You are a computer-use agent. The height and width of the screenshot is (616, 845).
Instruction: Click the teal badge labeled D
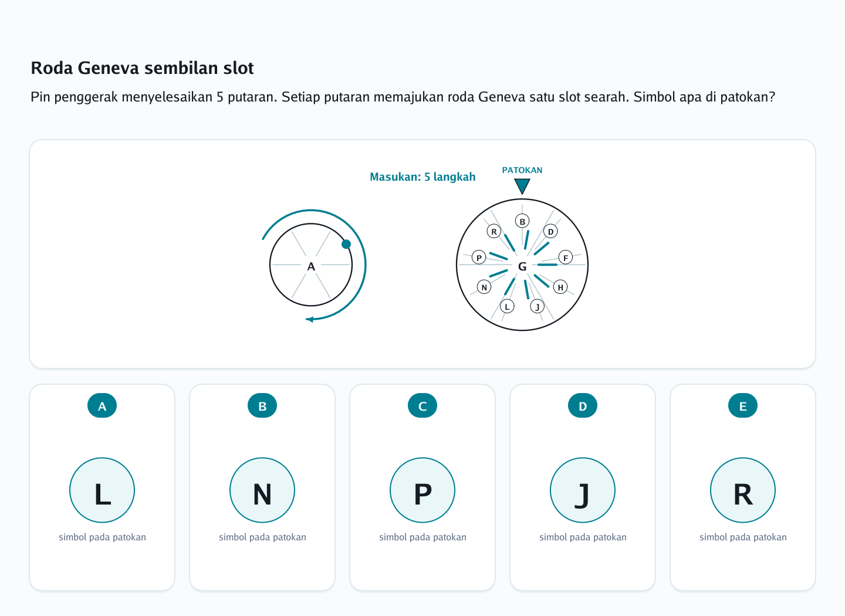click(x=583, y=406)
